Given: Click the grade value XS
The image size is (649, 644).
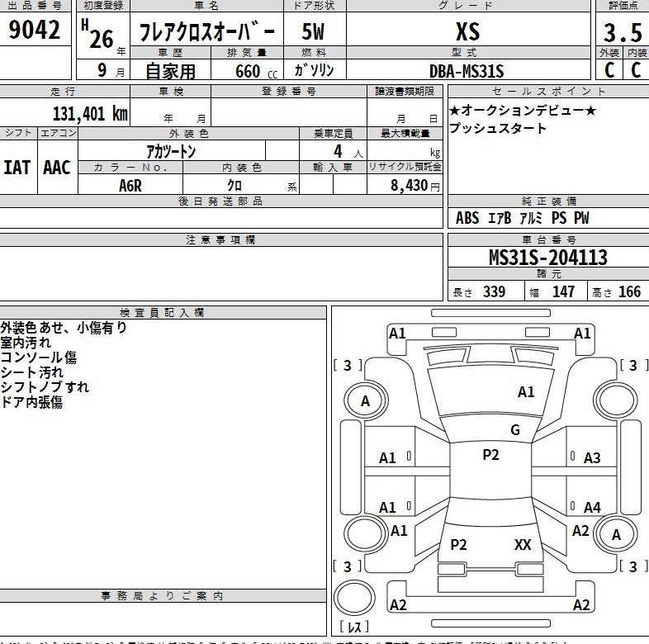Looking at the screenshot, I should tap(467, 31).
